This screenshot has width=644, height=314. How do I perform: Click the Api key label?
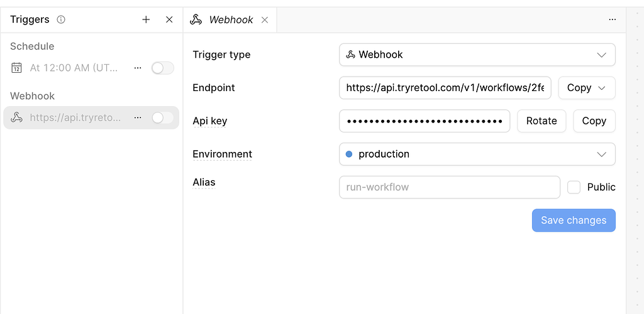[210, 121]
